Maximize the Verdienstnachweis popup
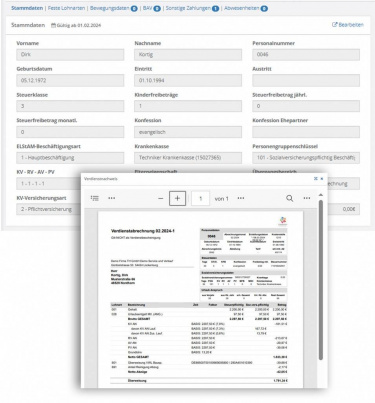 (316, 179)
